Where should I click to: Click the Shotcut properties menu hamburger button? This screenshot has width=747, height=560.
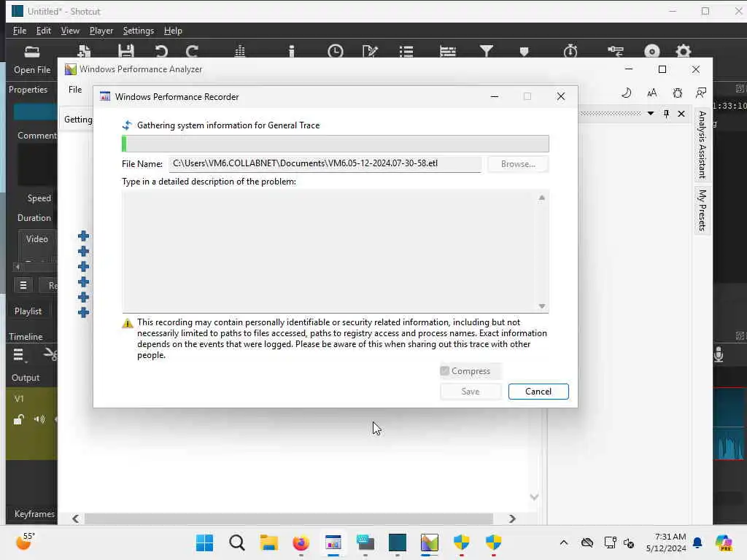coord(23,285)
